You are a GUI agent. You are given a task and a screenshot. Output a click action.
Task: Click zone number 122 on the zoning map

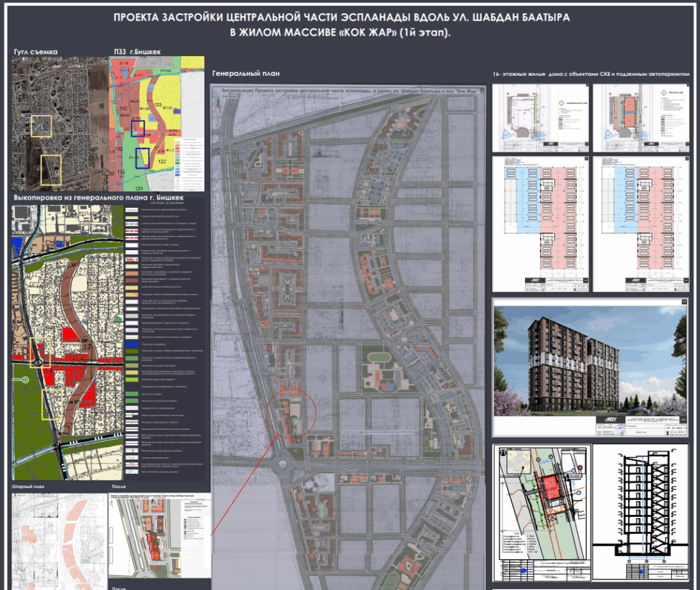click(161, 161)
